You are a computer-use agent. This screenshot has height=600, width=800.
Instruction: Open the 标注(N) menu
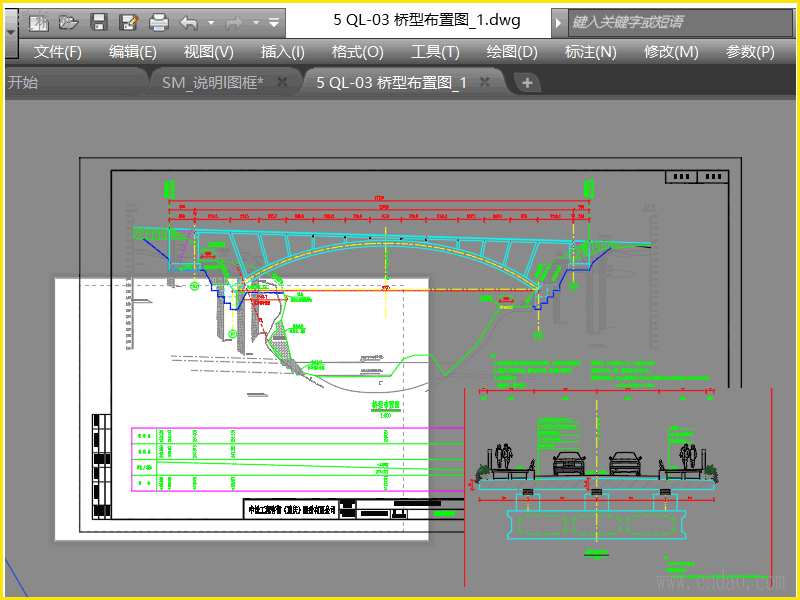click(591, 52)
